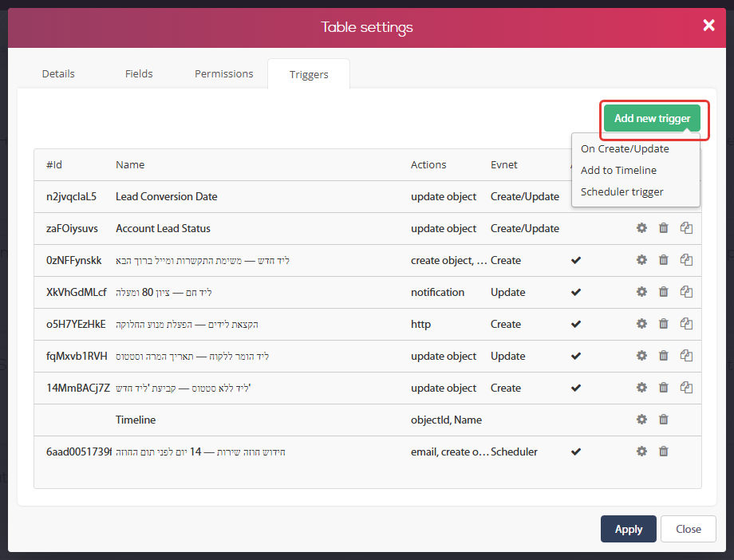Open settings gear for Account Lead Status trigger
734x560 pixels.
pos(641,228)
